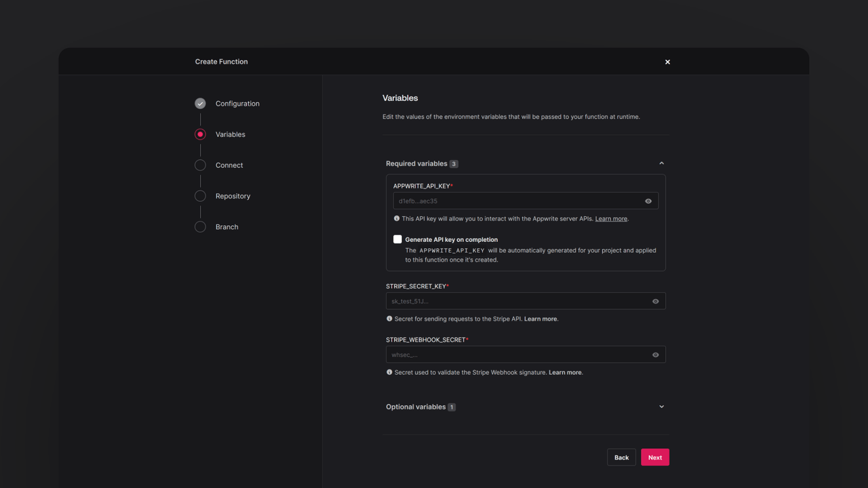Reveal the STRIPE_WEBHOOK_SECRET value with eye icon
Screen dimensions: 868x488
[656, 354]
